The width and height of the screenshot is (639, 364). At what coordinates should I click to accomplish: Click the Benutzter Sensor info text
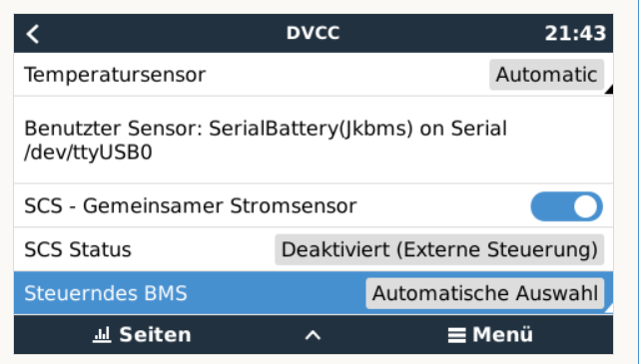coord(266,140)
